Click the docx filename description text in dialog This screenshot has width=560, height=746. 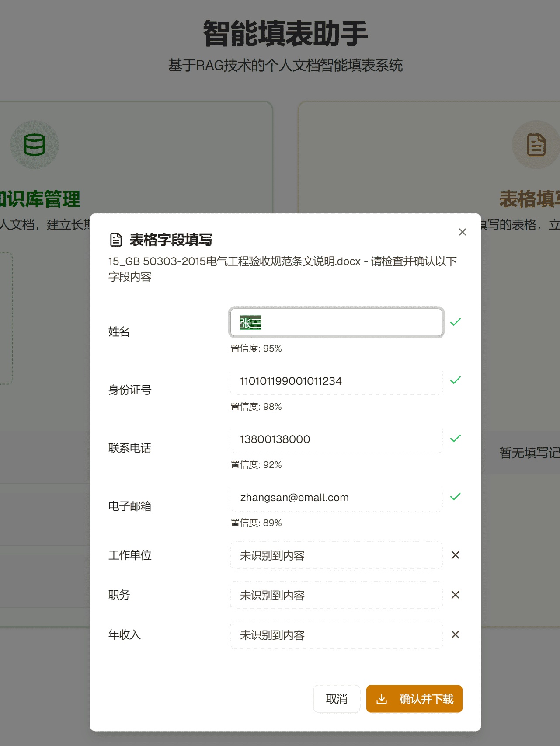(x=282, y=269)
